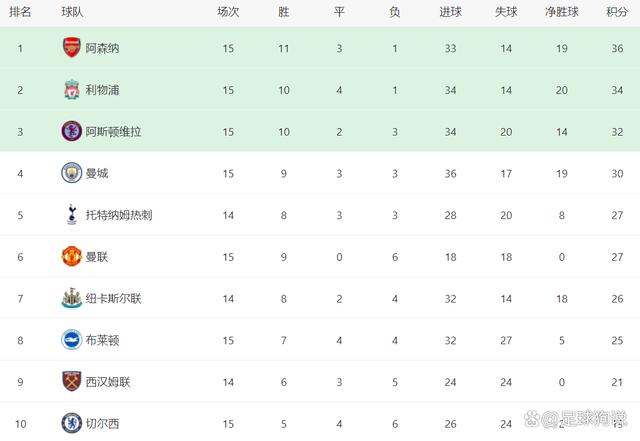
Task: Click the Manchester United crest icon
Action: click(71, 256)
